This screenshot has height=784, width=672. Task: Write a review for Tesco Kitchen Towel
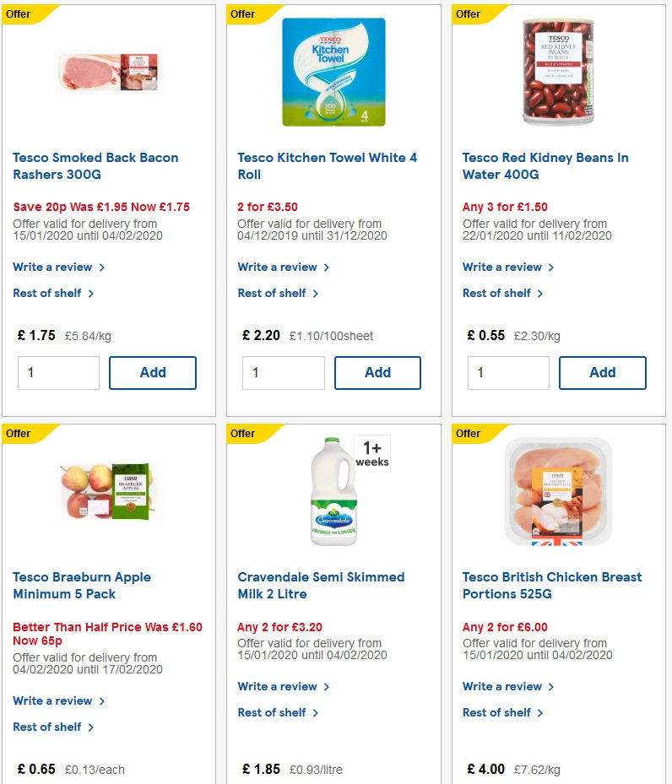coord(278,267)
